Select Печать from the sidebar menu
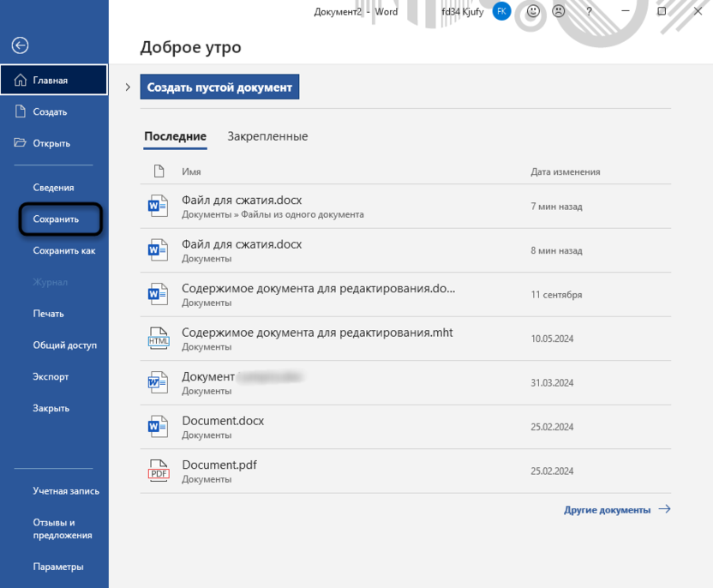The image size is (713, 588). [x=49, y=314]
